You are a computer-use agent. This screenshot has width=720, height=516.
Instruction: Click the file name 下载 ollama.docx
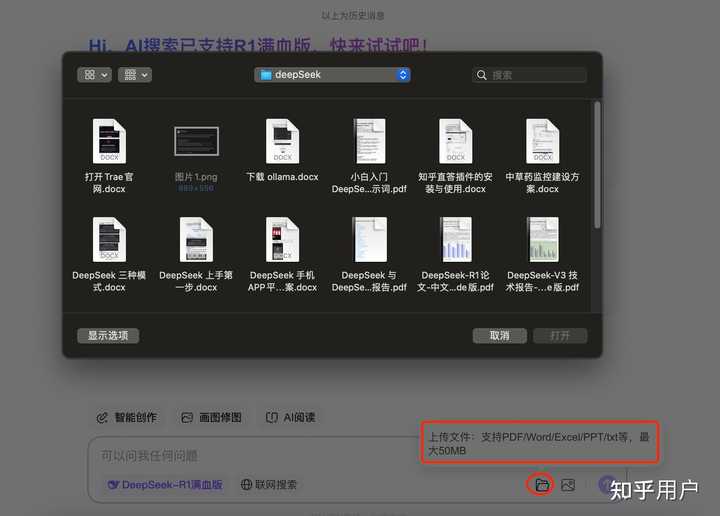[x=282, y=177]
